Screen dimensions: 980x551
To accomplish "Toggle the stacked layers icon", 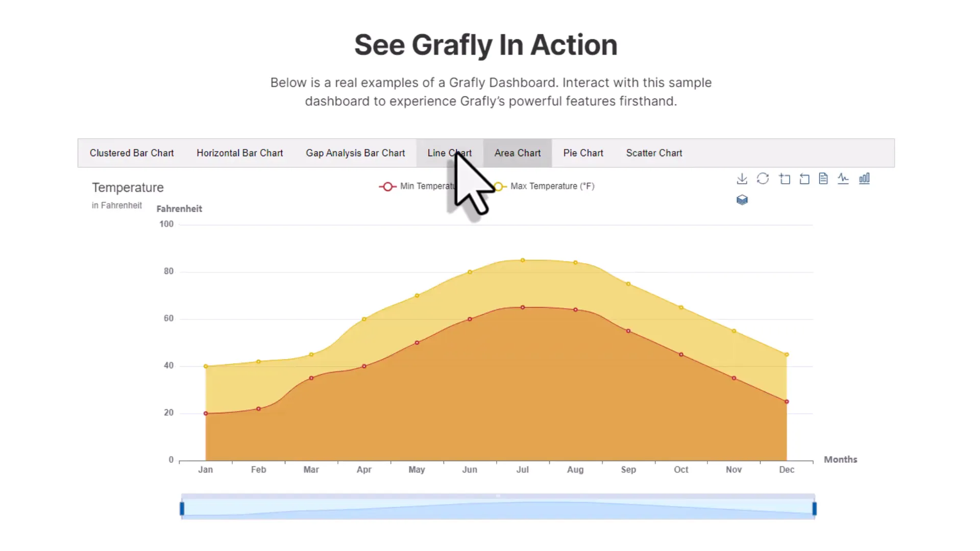I will tap(742, 200).
